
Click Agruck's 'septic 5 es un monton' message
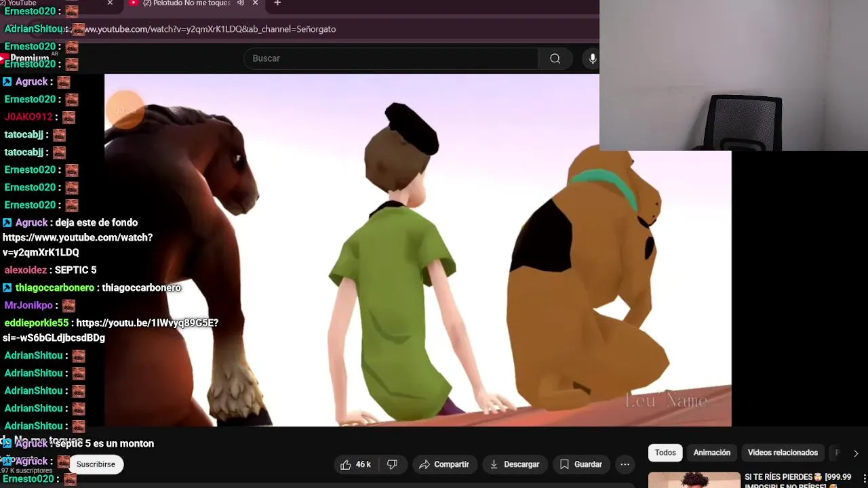[x=104, y=443]
